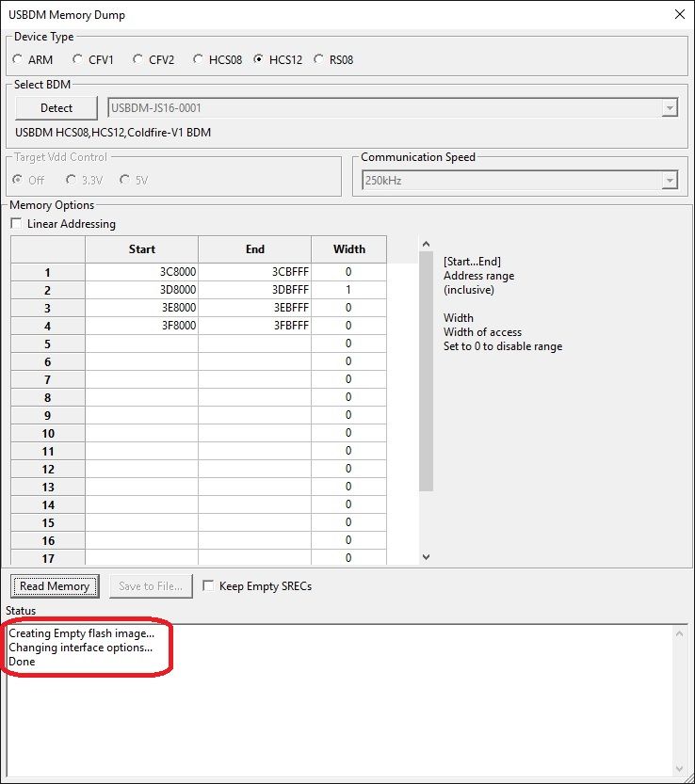Screen dimensions: 695x784
Task: Click the Detect button
Action: (x=57, y=108)
